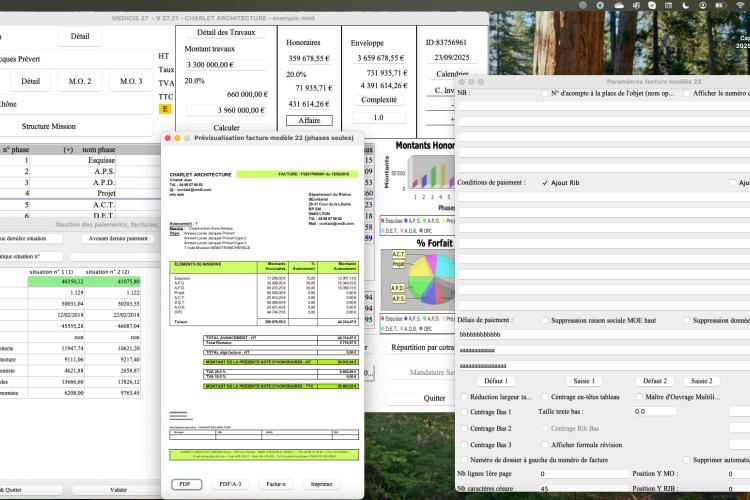Click the Honoraires field 359 678,55 €

click(309, 58)
